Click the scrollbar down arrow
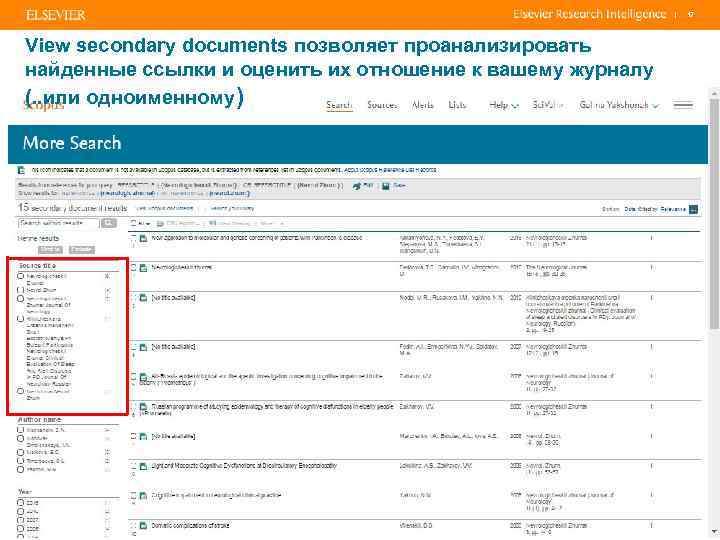Image resolution: width=720 pixels, height=540 pixels. tap(714, 533)
